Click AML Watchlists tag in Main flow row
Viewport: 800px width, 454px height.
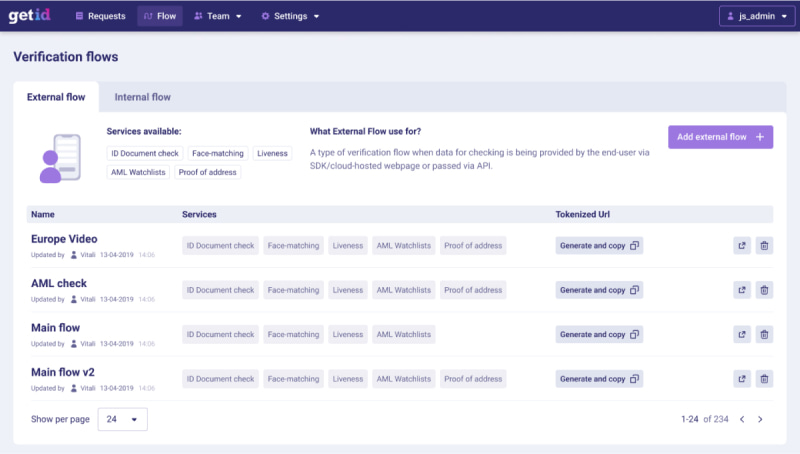(404, 334)
